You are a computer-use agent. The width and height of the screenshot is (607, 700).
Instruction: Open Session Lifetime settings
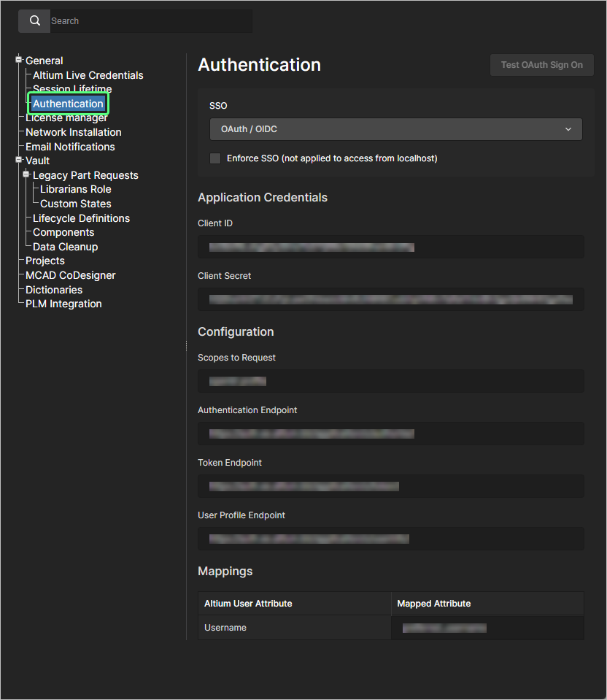coord(72,88)
